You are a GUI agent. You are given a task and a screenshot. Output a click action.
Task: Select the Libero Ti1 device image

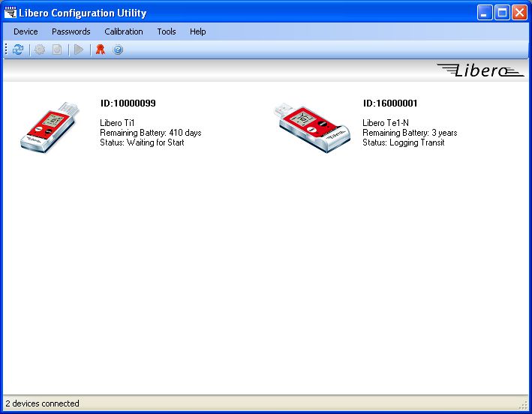pos(50,127)
